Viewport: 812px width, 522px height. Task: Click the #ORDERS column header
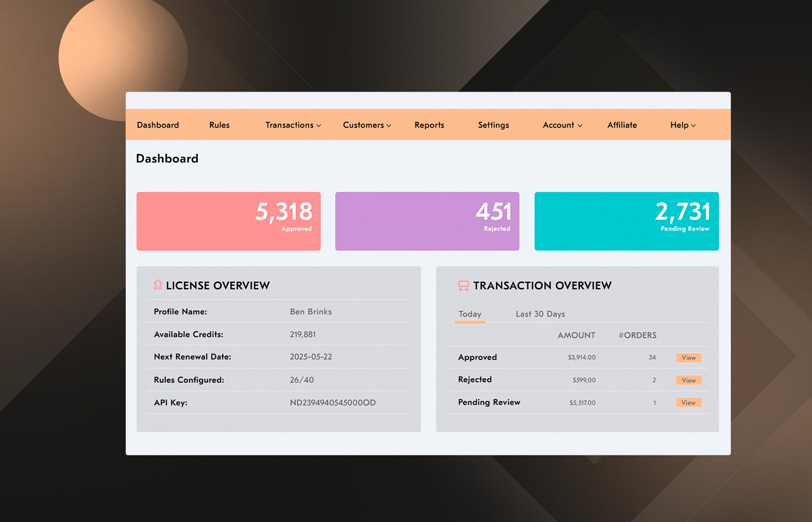(x=637, y=335)
